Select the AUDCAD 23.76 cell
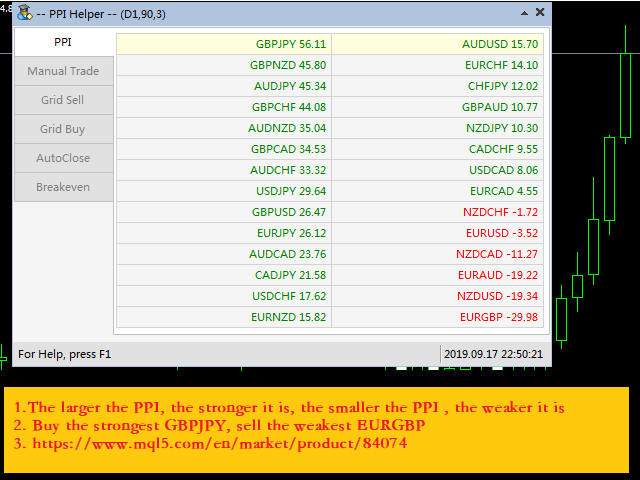 pyautogui.click(x=224, y=254)
